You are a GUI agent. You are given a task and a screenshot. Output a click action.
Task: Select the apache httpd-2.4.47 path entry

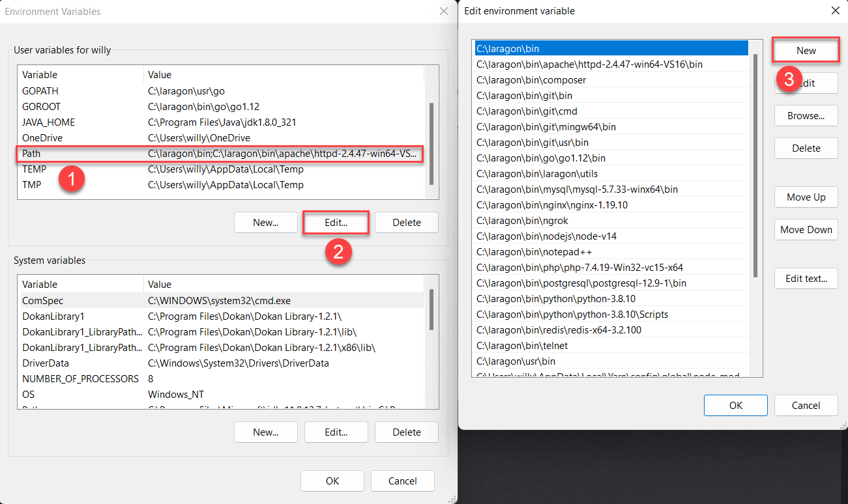coord(611,64)
